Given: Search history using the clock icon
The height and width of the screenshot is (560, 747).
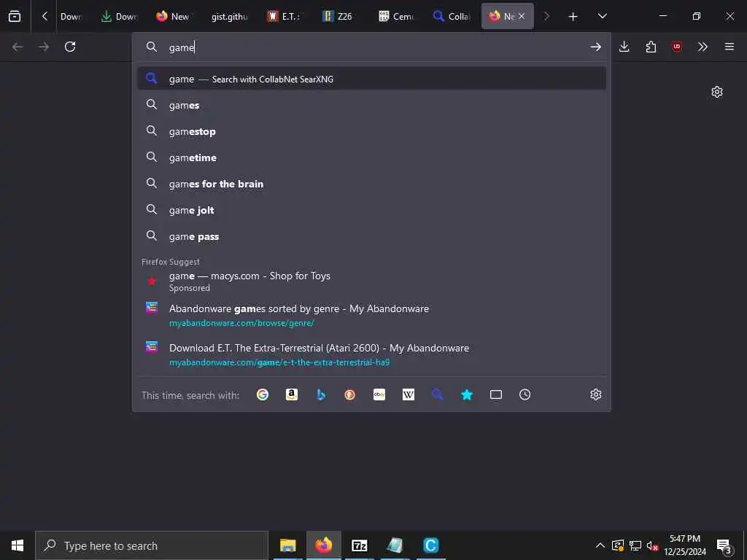Looking at the screenshot, I should (525, 394).
